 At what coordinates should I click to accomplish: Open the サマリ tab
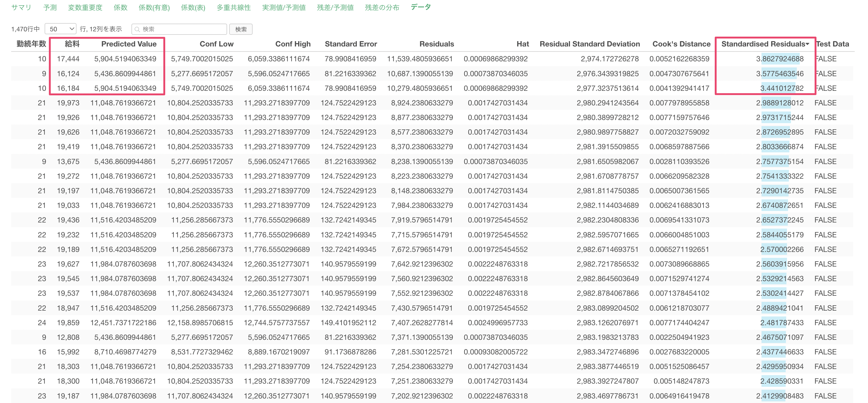21,7
